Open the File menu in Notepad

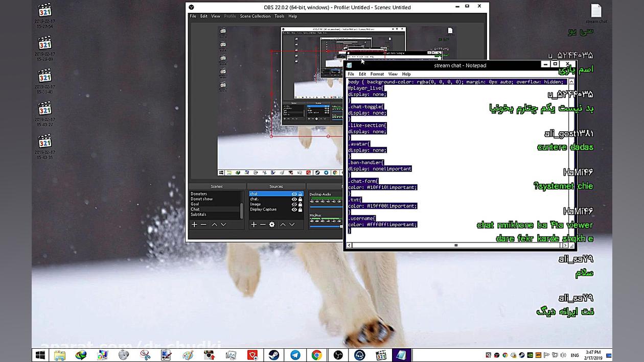[351, 74]
